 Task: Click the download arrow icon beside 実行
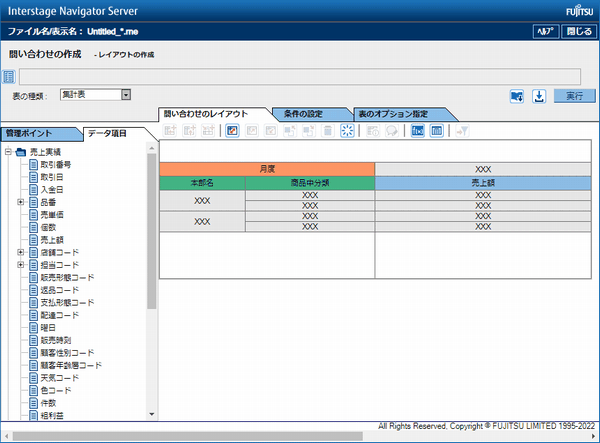tap(538, 96)
